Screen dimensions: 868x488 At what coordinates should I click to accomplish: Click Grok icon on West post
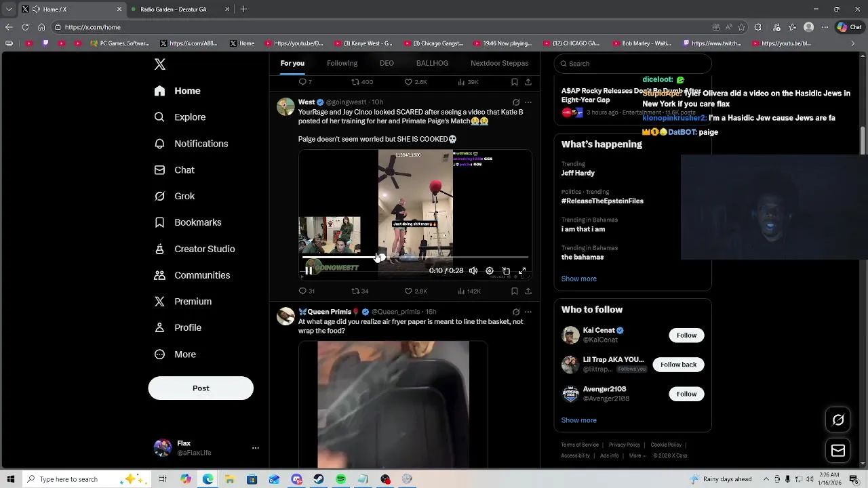point(516,102)
